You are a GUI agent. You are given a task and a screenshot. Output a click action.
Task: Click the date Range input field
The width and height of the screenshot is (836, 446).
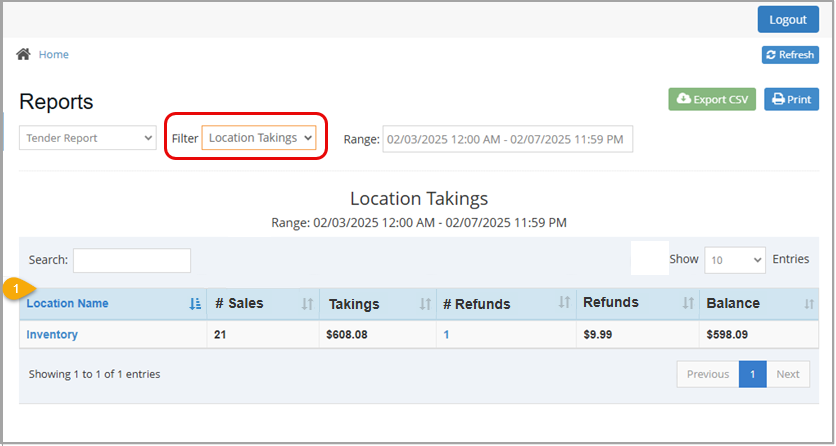[x=508, y=139]
